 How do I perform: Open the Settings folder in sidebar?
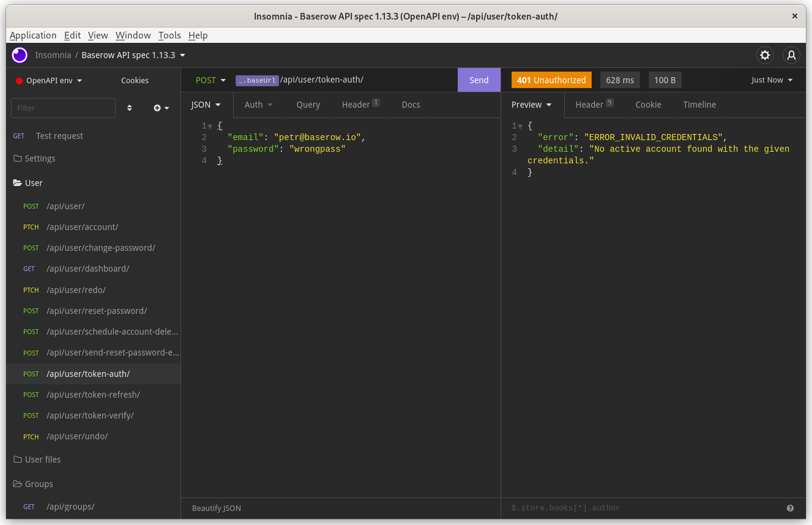[x=40, y=158]
